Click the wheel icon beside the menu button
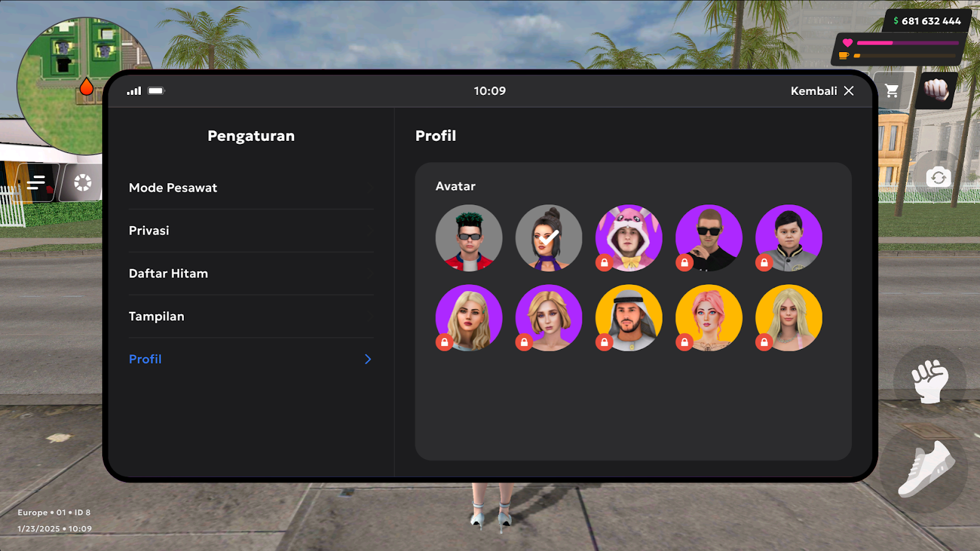980x551 pixels. pos(83,182)
